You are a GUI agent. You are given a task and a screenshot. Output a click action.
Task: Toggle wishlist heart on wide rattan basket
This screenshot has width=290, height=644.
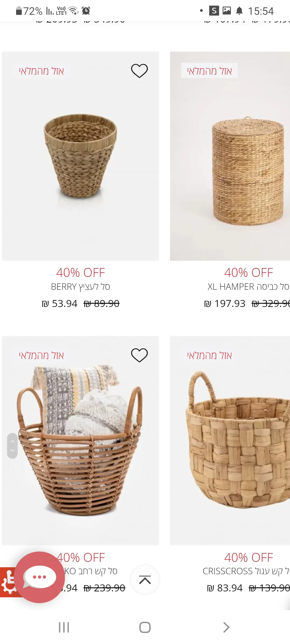pos(139,355)
